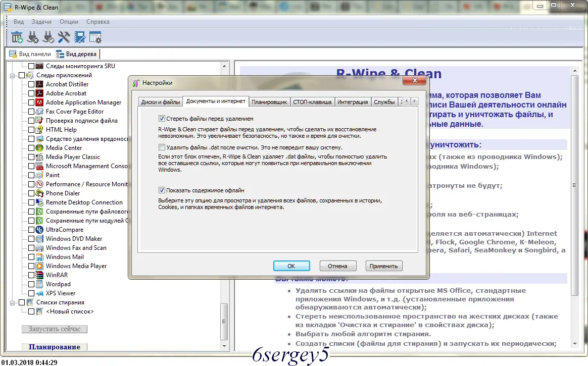Open the Справка menu
Image resolution: width=588 pixels, height=366 pixels.
point(98,22)
